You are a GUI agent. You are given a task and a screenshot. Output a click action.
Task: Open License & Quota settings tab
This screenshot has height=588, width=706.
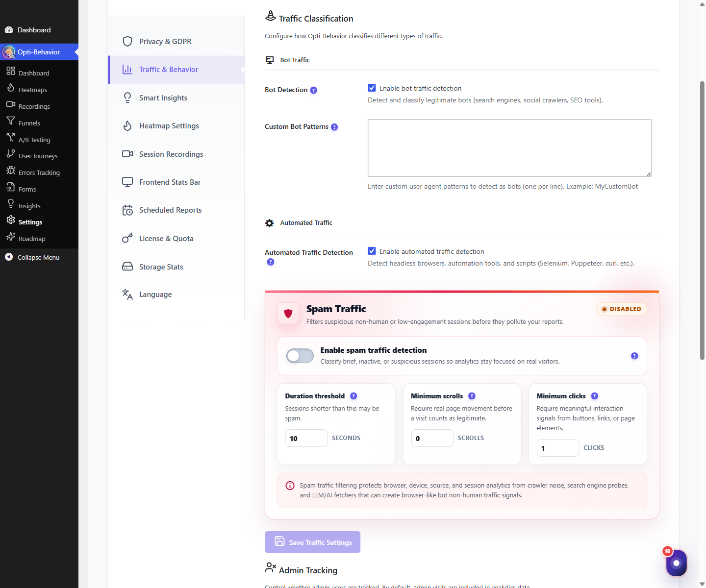176,239
